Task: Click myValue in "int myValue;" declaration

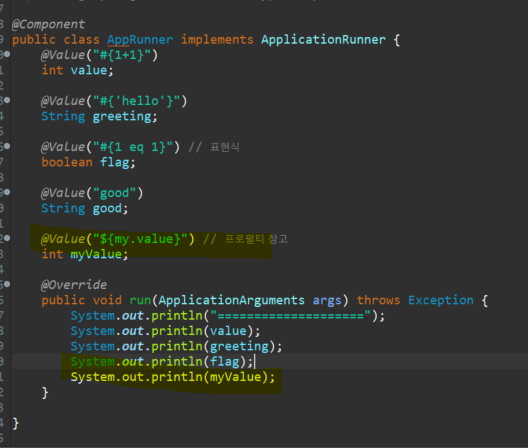Action: point(96,254)
